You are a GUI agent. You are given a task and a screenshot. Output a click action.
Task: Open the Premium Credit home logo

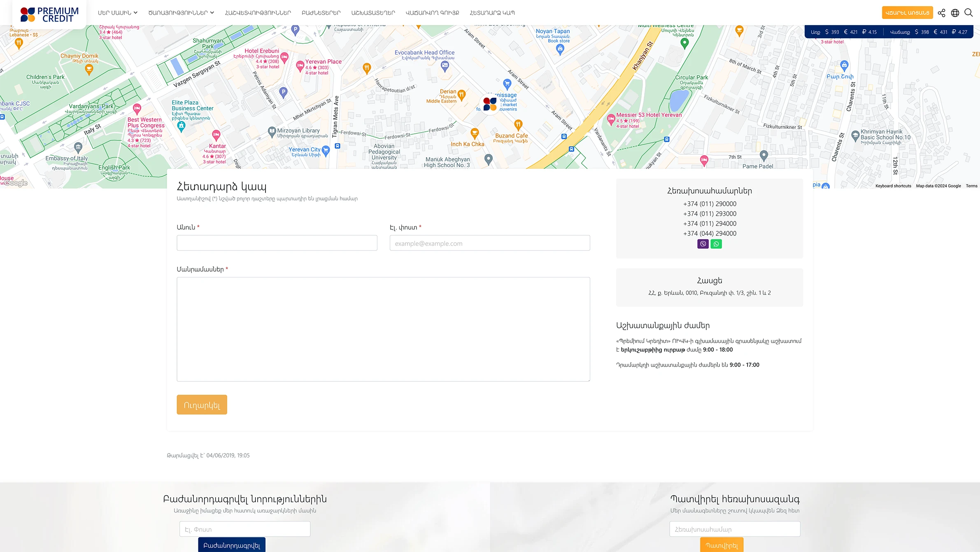click(49, 14)
